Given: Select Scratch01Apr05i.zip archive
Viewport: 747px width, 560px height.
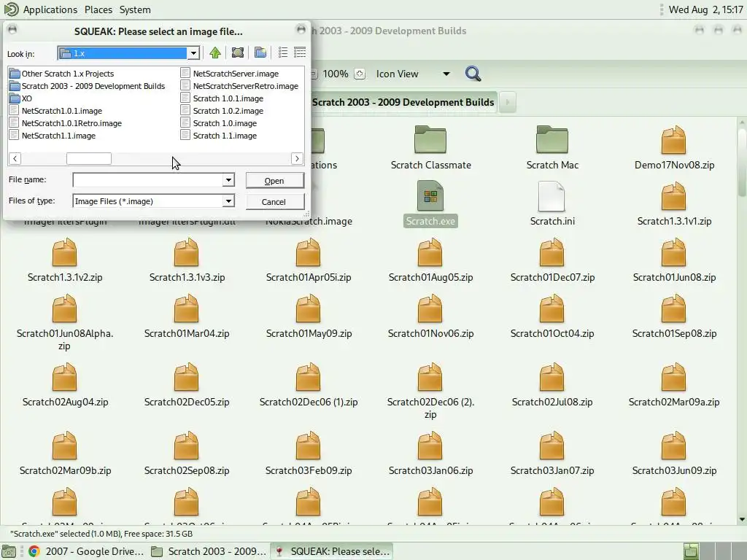Looking at the screenshot, I should coord(309,261).
